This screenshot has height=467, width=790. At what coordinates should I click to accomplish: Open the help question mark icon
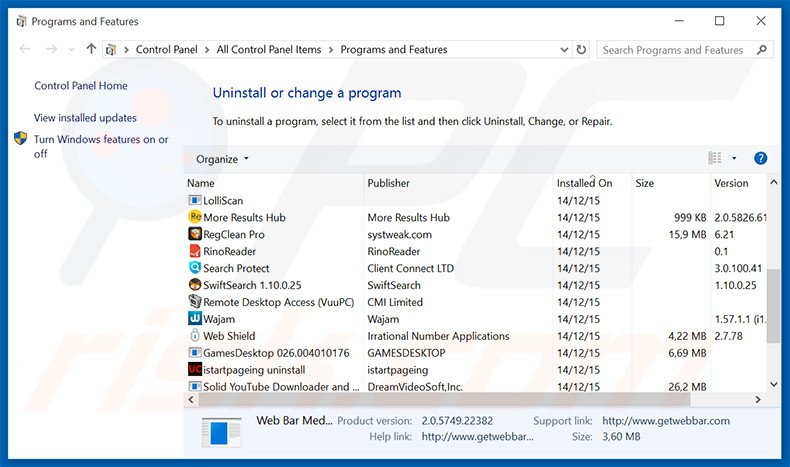(x=760, y=159)
